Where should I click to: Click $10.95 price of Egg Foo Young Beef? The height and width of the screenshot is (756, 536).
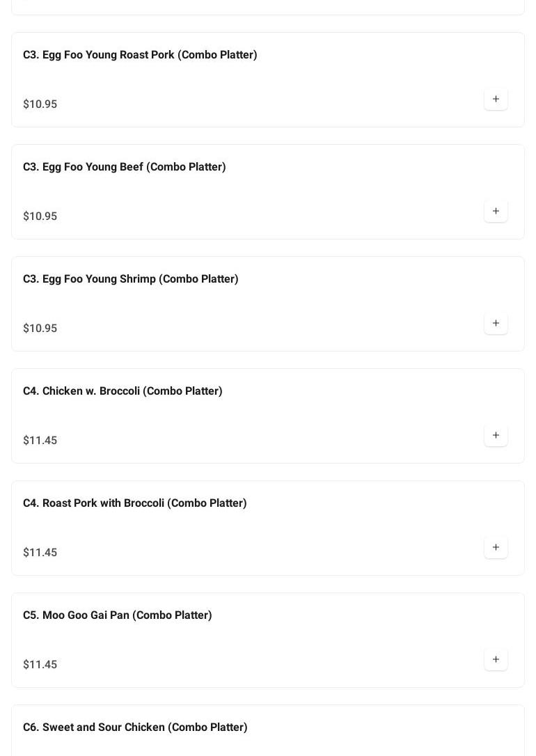[40, 216]
